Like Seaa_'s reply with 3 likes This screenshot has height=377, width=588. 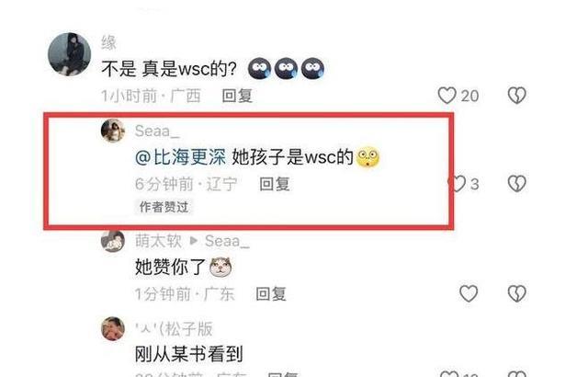458,184
